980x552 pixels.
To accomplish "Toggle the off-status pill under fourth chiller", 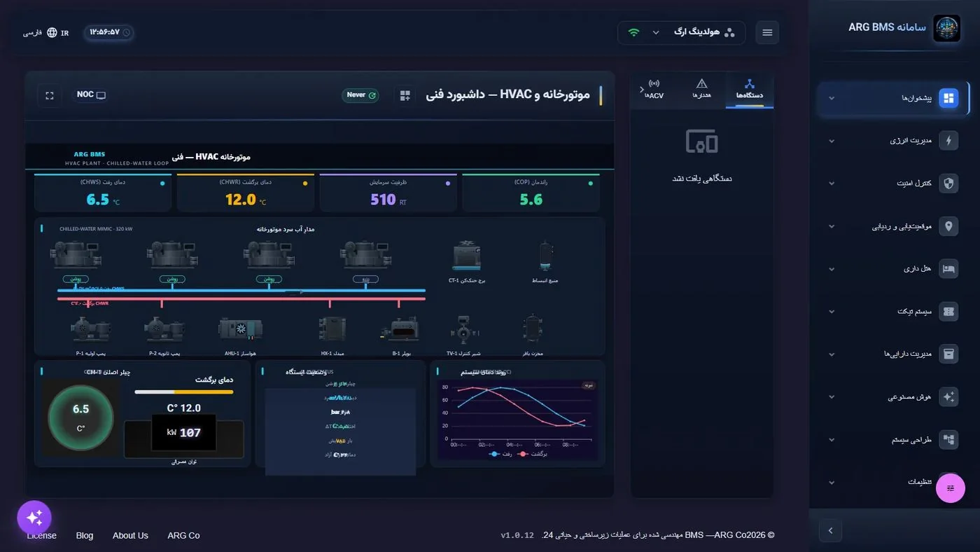I will 365,279.
